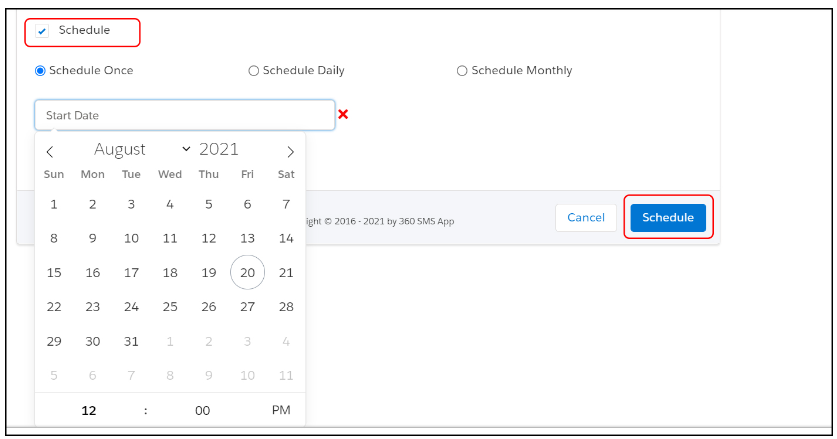Screen dimensions: 837x439
Task: Click the Cancel button
Action: tap(585, 218)
